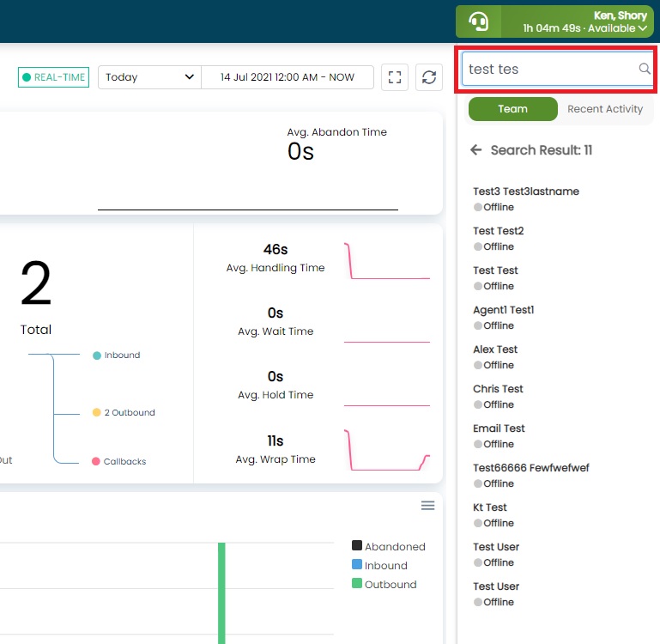Click the Avg. Wait Time label

point(276,331)
